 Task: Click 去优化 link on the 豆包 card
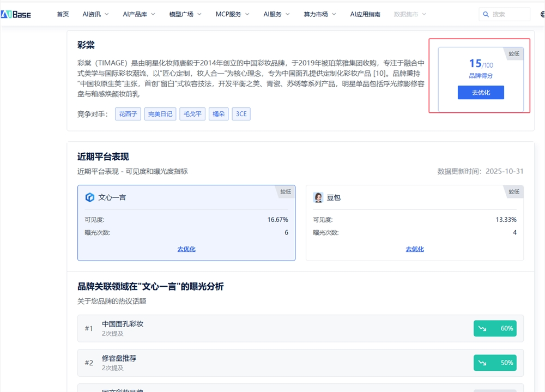click(x=415, y=249)
